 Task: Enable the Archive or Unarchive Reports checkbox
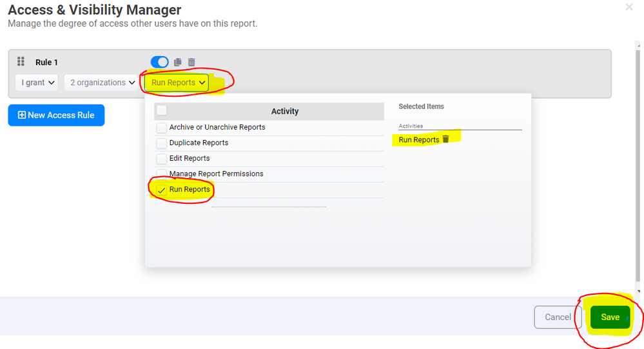[x=162, y=128]
